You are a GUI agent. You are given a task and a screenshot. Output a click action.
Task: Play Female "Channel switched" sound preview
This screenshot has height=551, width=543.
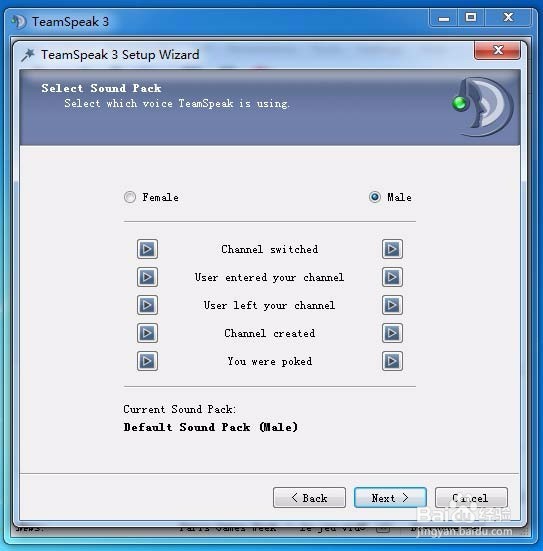147,249
